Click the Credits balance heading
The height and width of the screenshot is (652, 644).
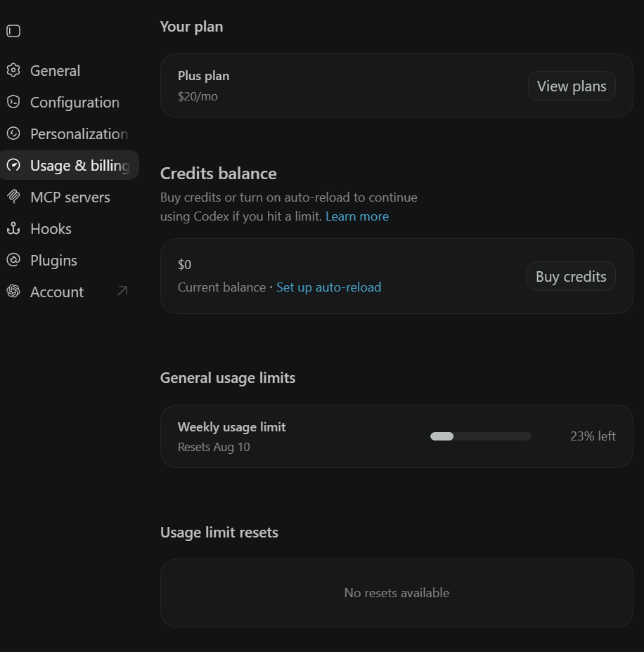219,174
